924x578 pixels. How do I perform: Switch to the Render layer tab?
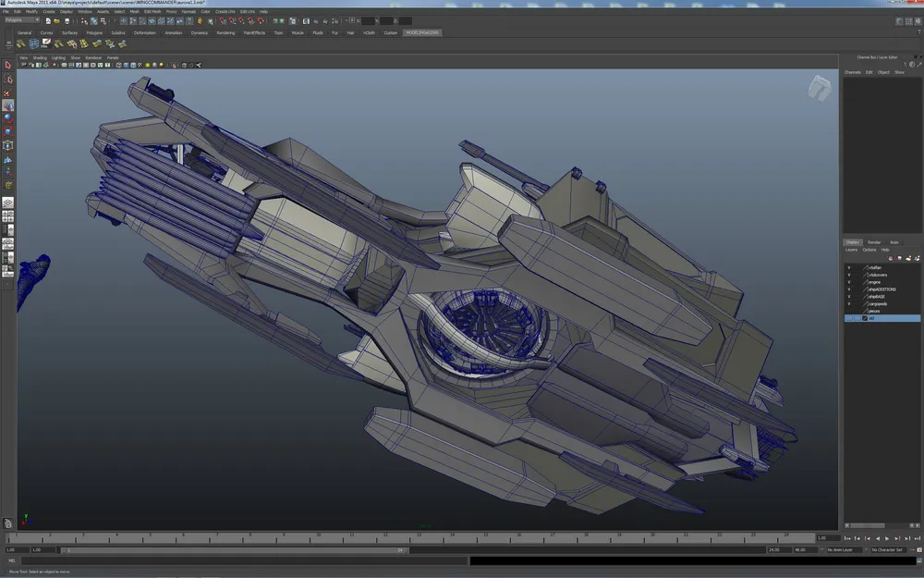(x=873, y=242)
